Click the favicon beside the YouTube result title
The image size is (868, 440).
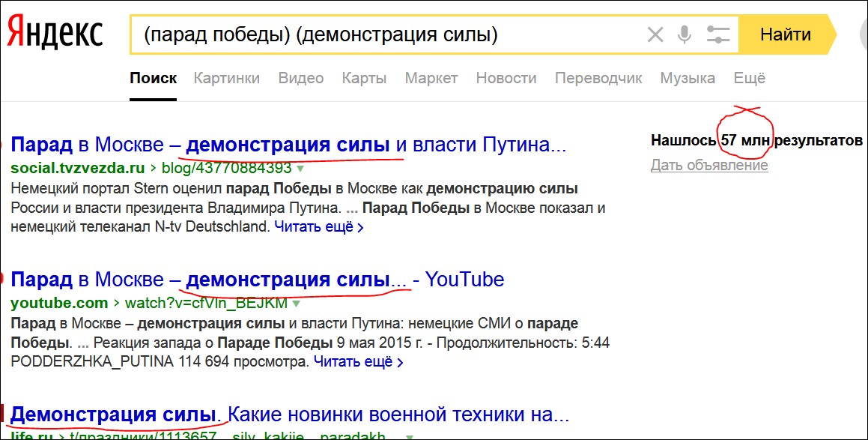[x=2, y=279]
